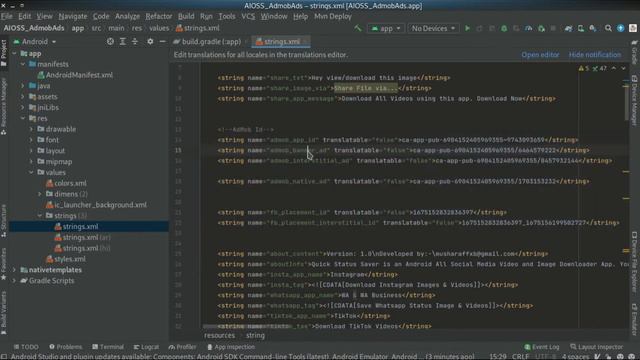Image resolution: width=640 pixels, height=360 pixels.
Task: Toggle the Favorites tool window
Action: coord(4,263)
